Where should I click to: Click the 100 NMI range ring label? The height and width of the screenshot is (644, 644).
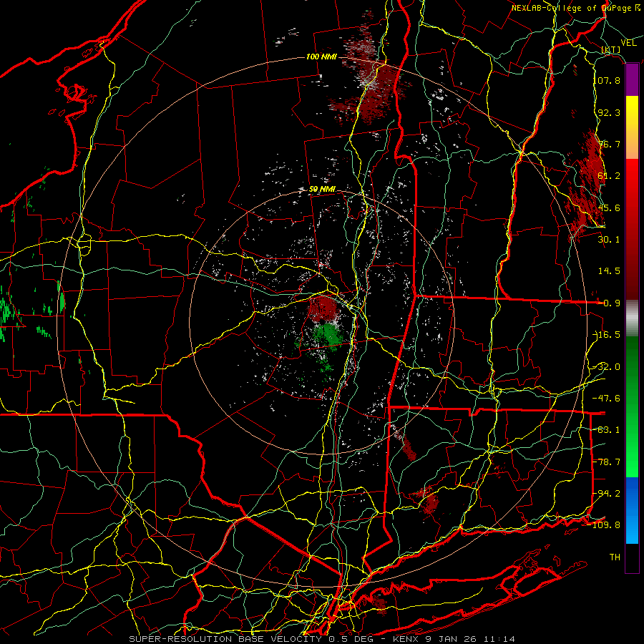321,57
